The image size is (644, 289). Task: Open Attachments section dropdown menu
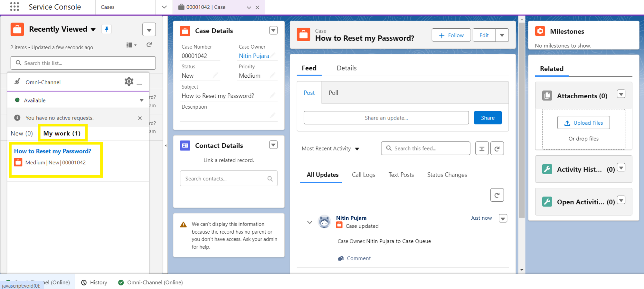click(621, 94)
